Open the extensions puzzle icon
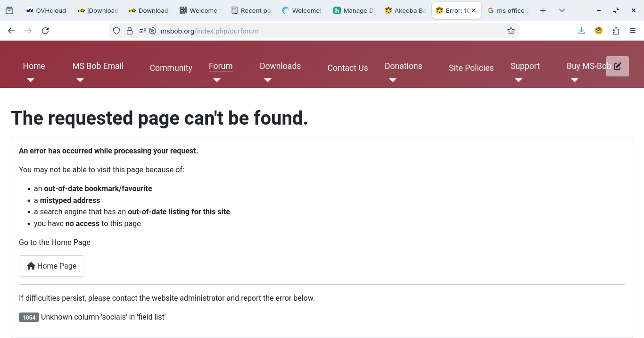This screenshot has width=644, height=338. 616,31
